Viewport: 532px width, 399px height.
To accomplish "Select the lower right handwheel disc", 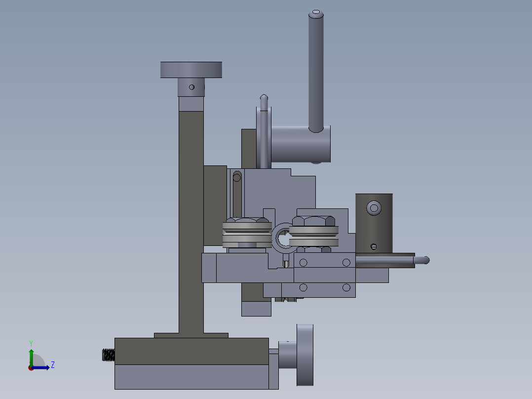I will (305, 355).
